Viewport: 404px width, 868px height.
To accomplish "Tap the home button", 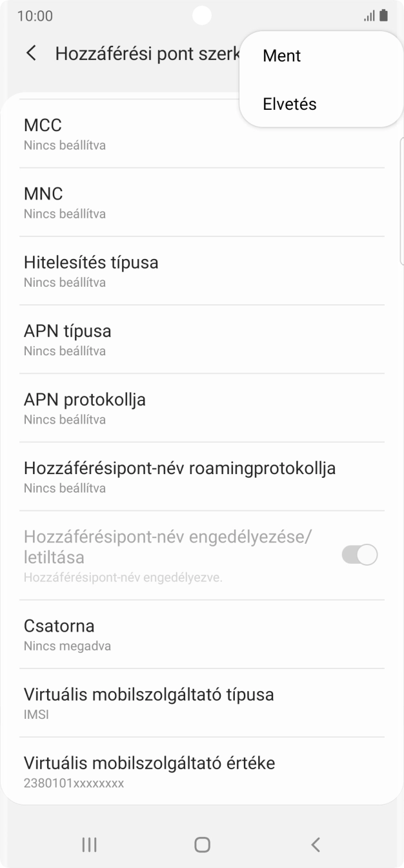I will 202,844.
